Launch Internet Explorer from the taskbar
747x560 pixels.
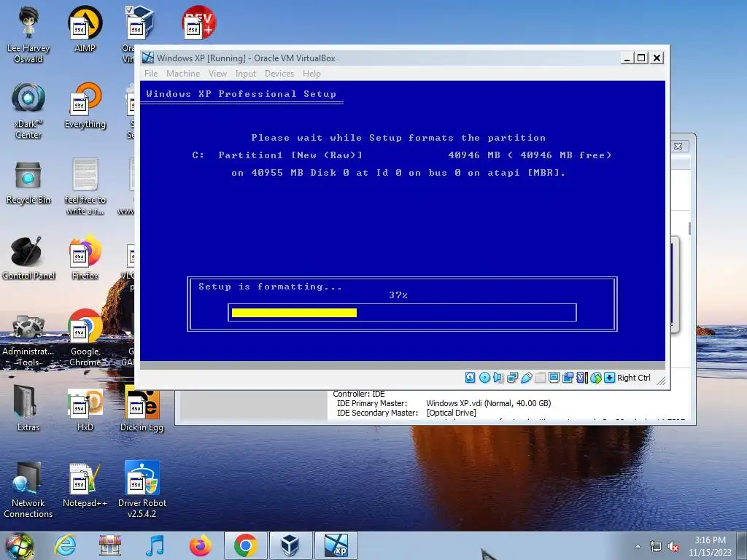click(x=65, y=545)
